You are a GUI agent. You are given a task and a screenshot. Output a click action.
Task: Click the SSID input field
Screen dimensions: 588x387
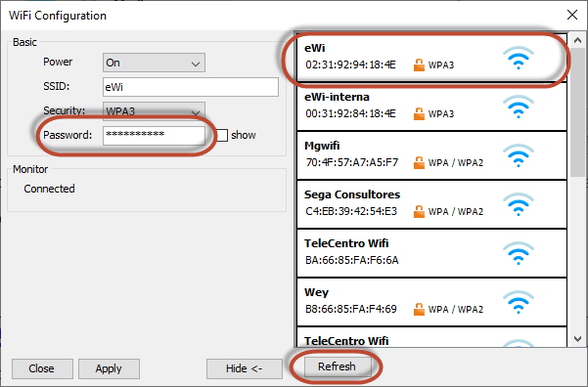point(191,87)
